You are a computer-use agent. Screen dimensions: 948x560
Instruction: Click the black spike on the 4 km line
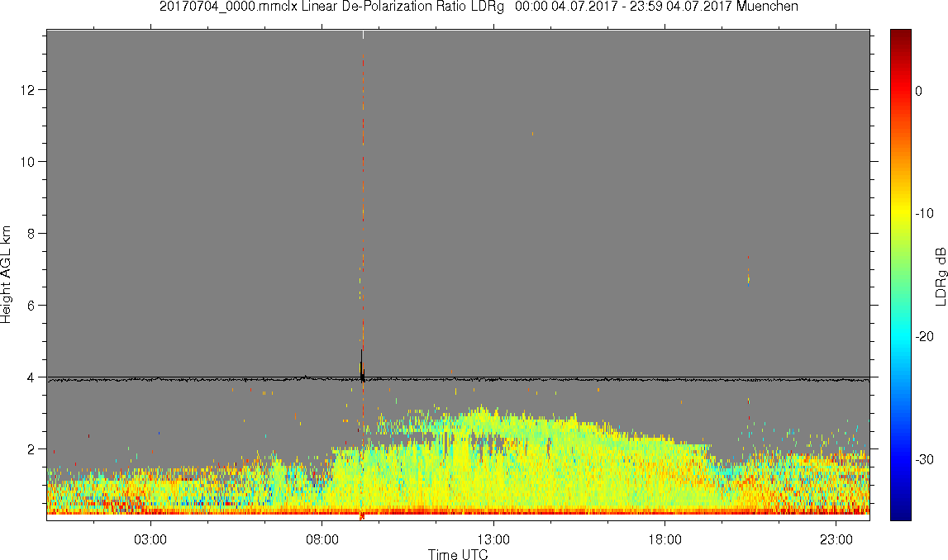click(x=362, y=365)
